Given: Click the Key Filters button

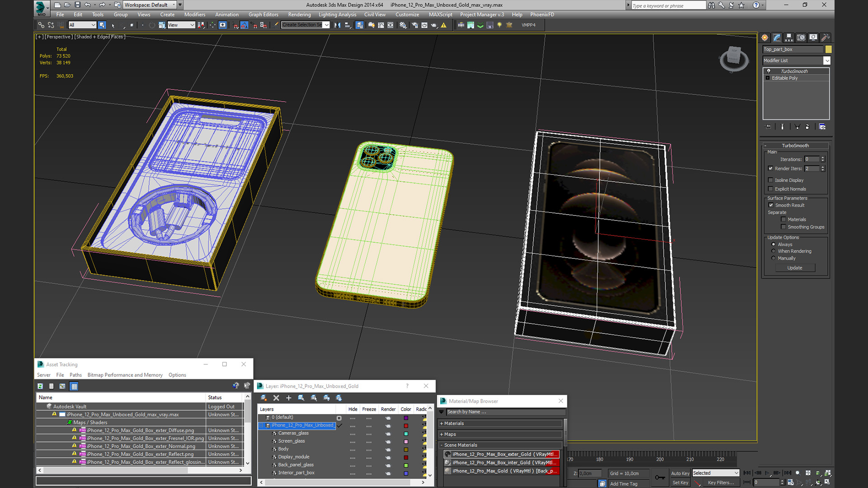Looking at the screenshot, I should point(721,483).
